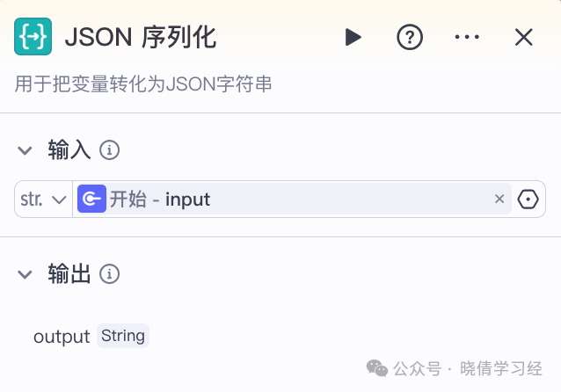Show info tooltip for 输出

point(110,274)
